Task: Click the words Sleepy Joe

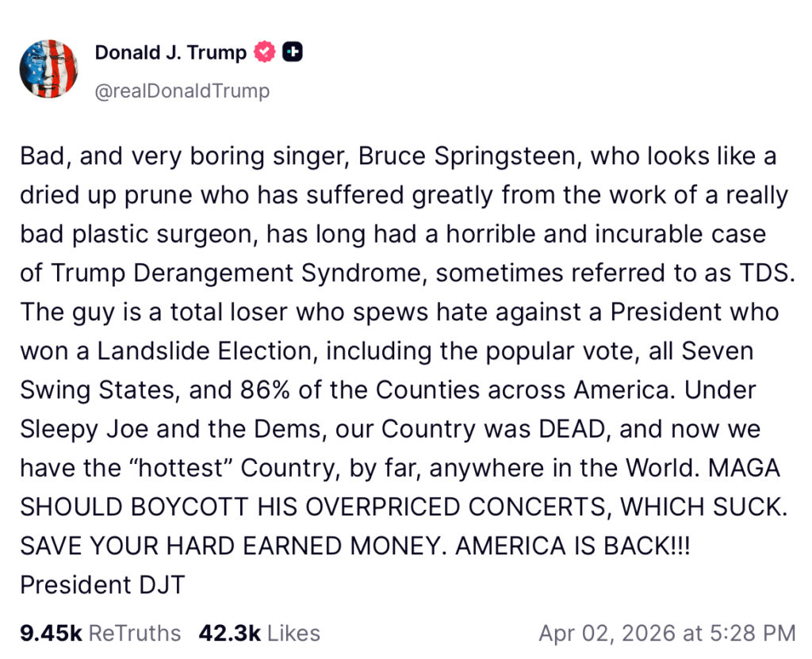Action: click(82, 429)
